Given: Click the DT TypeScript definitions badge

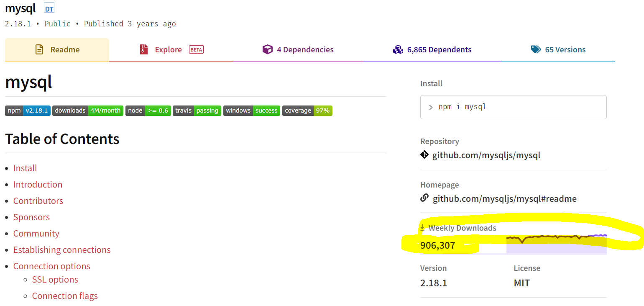Looking at the screenshot, I should click(49, 8).
